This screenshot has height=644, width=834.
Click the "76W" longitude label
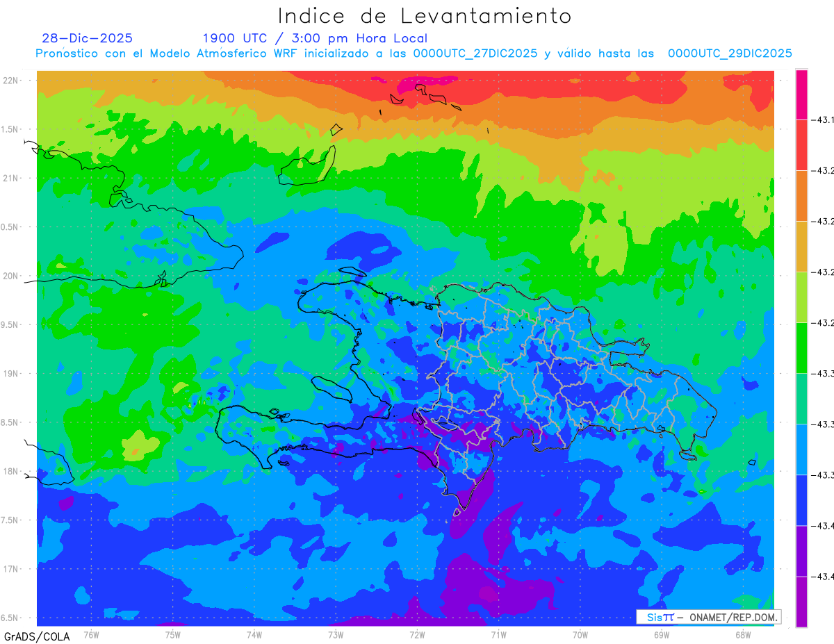(x=91, y=635)
